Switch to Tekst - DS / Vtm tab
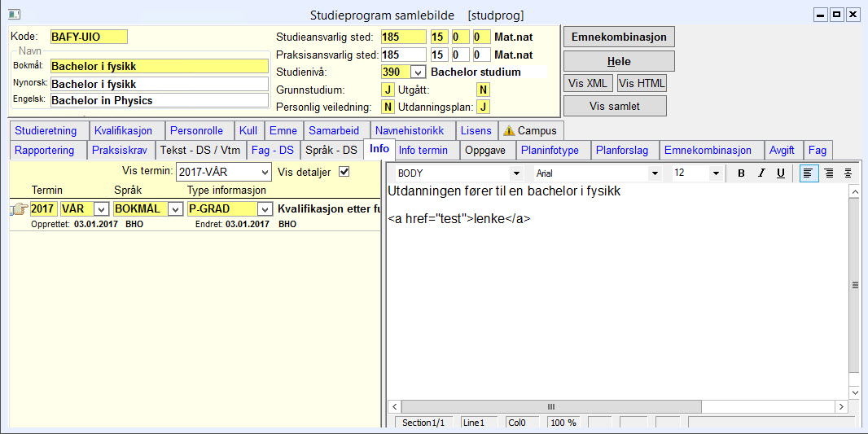Viewport: 868px width, 434px height. coord(200,150)
